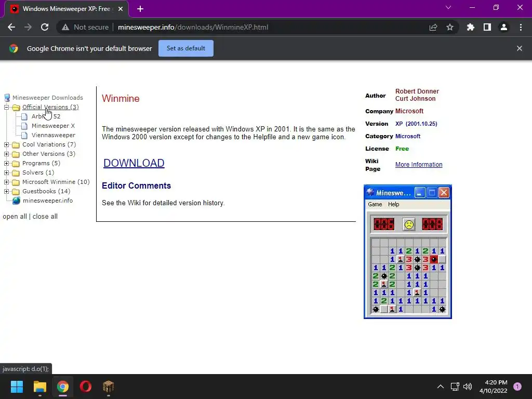Open the More Information wiki link
Viewport: 532px width, 399px height.
pyautogui.click(x=419, y=165)
